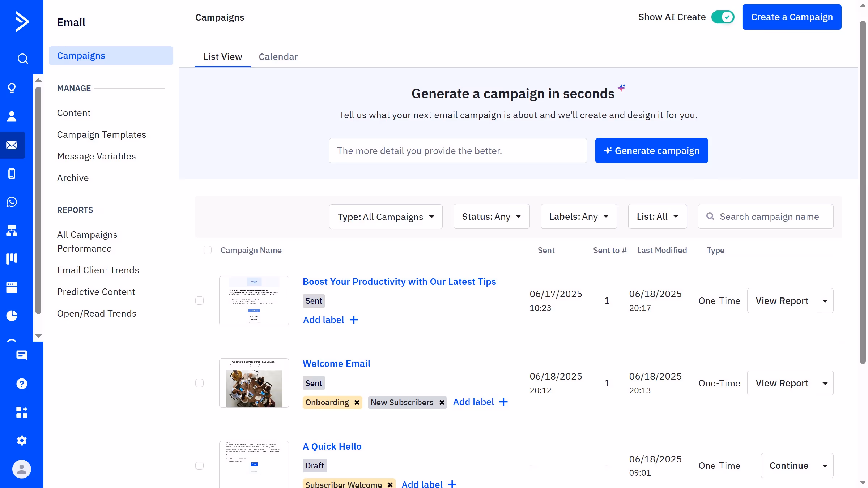Viewport: 868px width, 488px height.
Task: Open the Automations flowchart icon
Action: [x=12, y=230]
